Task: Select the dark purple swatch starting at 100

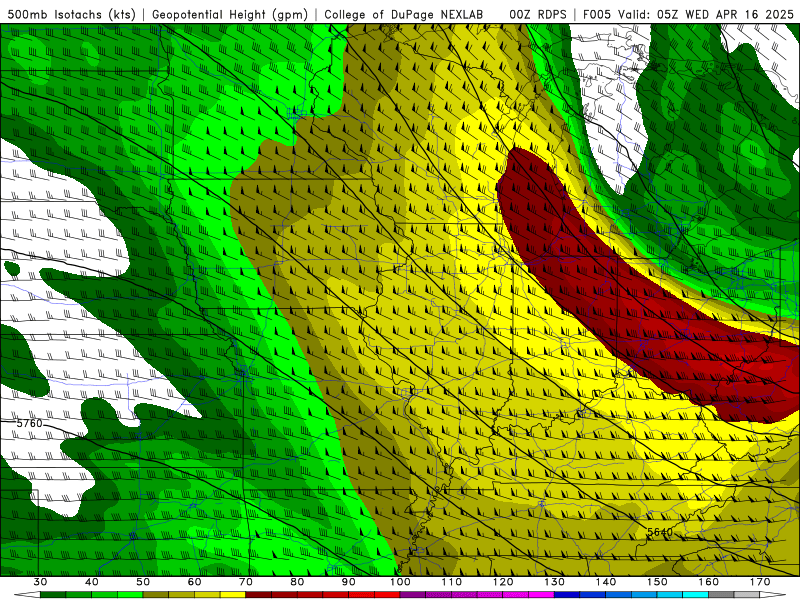Action: (413, 595)
